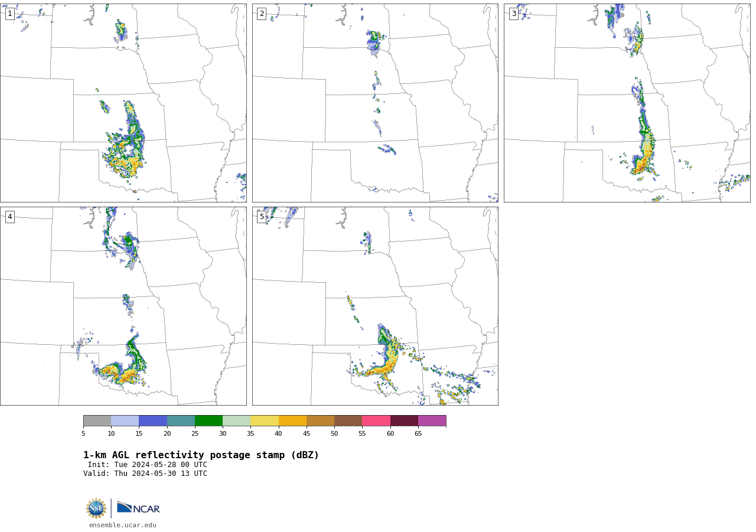Click the number label on panel 3
The height and width of the screenshot is (532, 756).
(514, 14)
